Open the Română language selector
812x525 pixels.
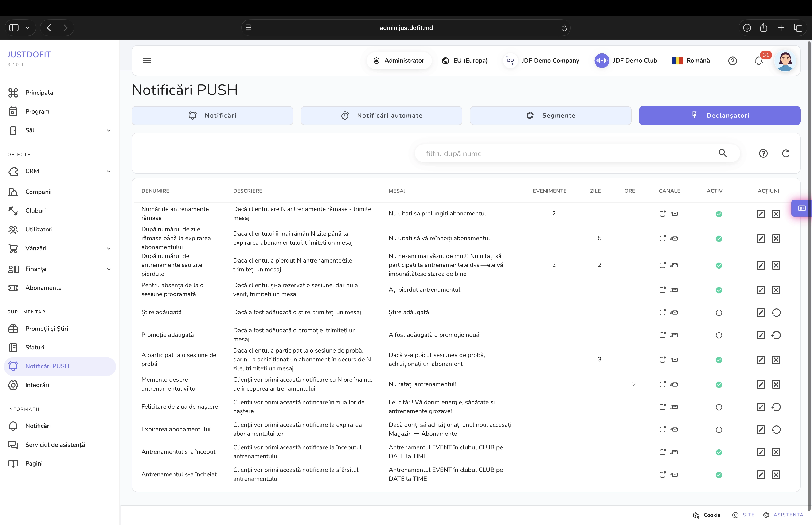(691, 61)
